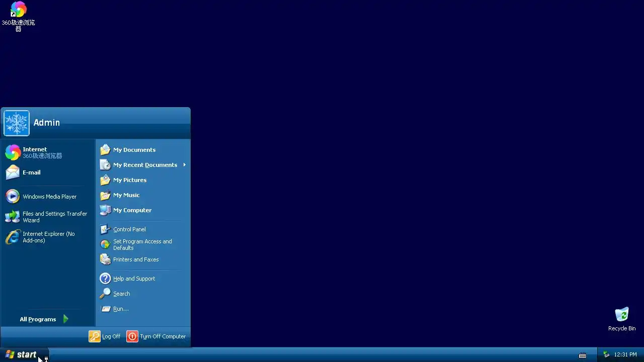This screenshot has width=644, height=362.
Task: Click Help and Support text link
Action: coord(134,279)
